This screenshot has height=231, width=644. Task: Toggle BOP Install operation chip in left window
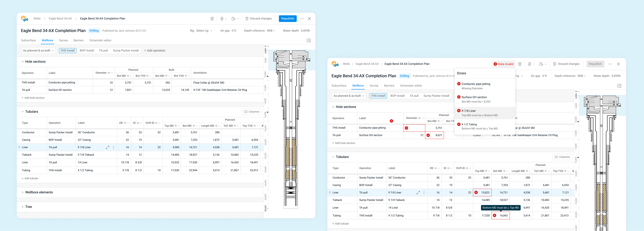[87, 50]
